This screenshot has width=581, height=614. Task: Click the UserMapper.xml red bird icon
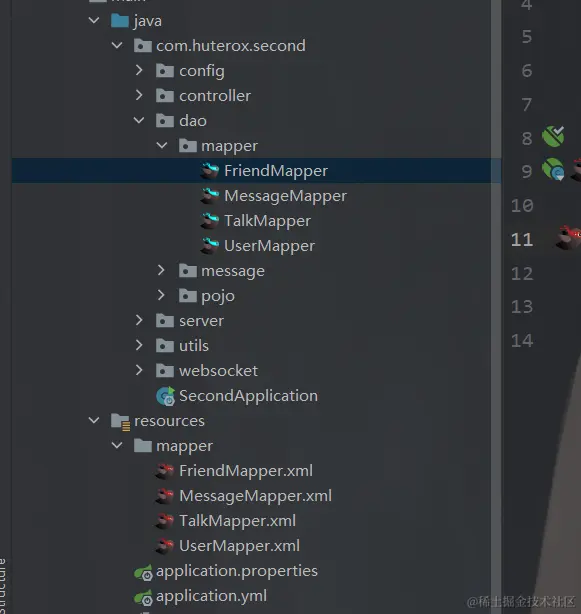pyautogui.click(x=164, y=546)
